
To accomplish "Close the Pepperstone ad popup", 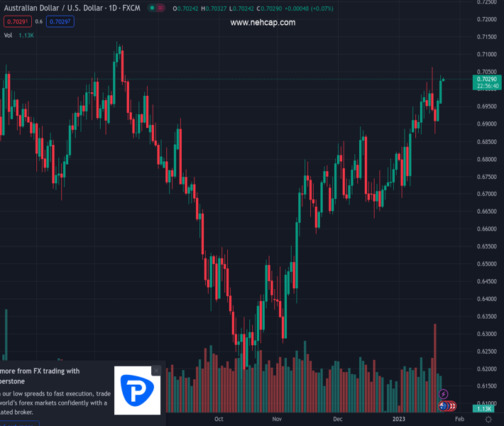I will coord(156,371).
